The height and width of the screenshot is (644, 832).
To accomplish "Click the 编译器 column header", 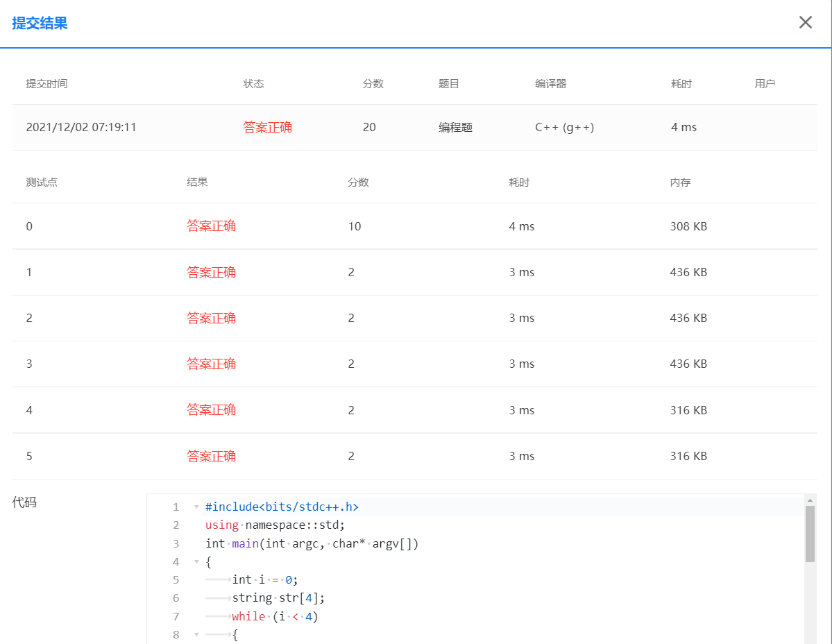I will point(551,83).
